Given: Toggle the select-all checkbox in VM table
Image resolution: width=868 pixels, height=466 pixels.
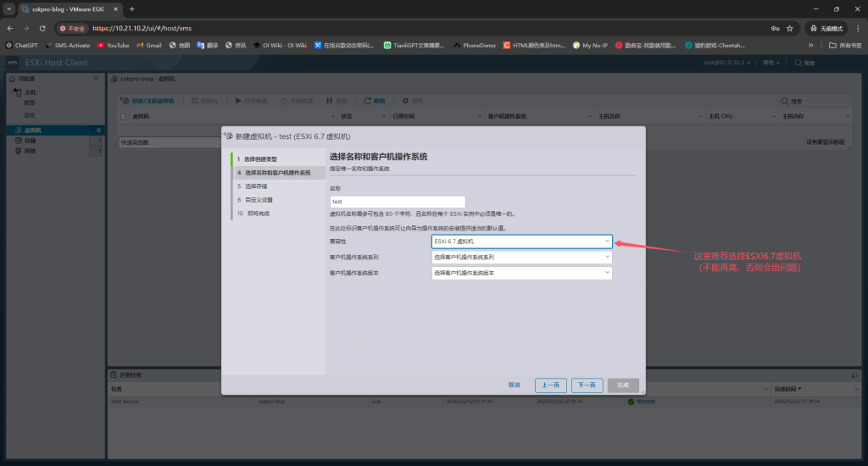Looking at the screenshot, I should tap(124, 117).
